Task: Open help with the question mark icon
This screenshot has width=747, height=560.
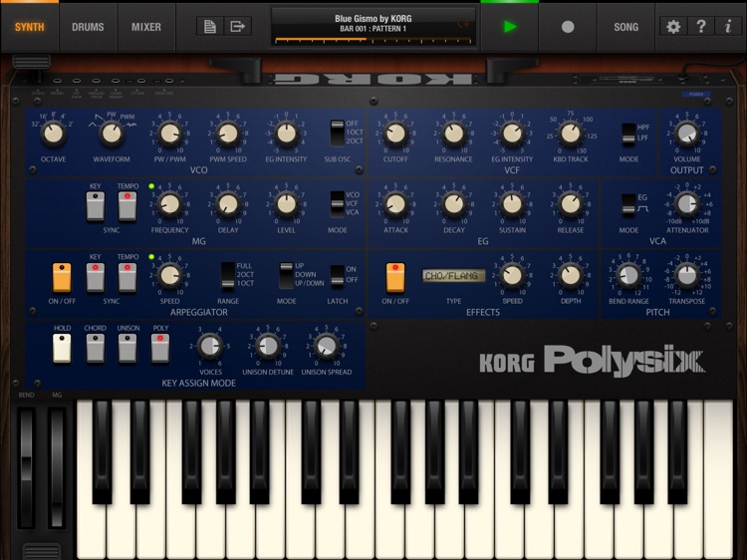Action: tap(701, 26)
